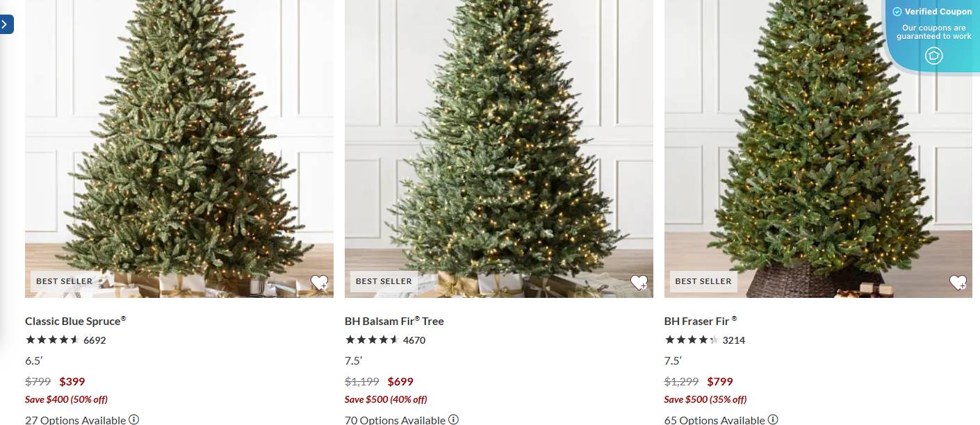Click info icon next to 27 Options Available

tap(134, 419)
